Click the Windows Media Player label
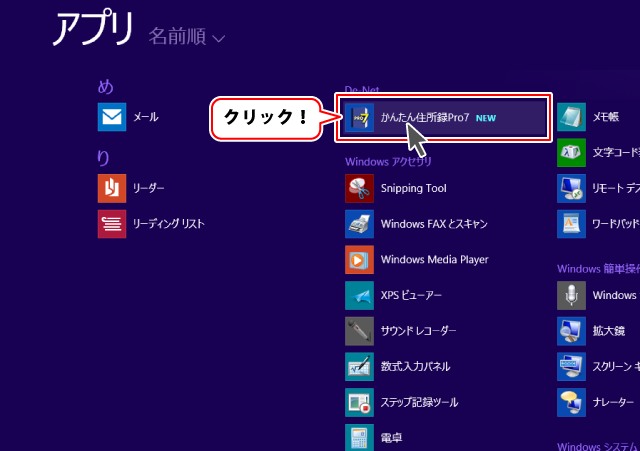 (434, 260)
